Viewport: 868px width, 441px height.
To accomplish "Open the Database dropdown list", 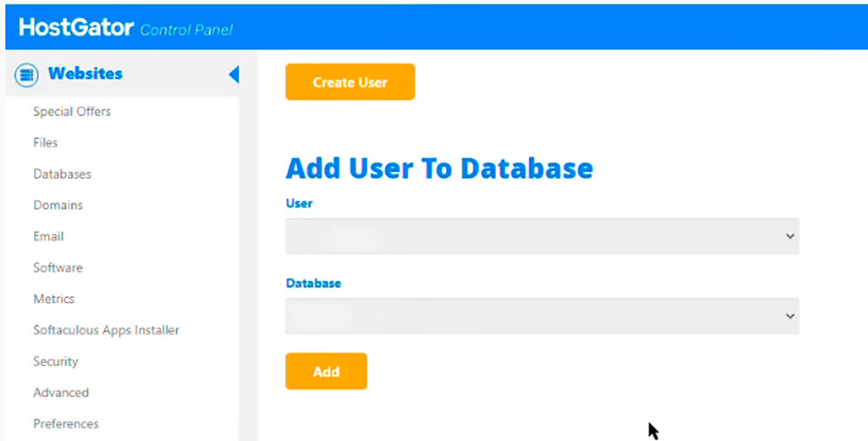I will click(542, 316).
